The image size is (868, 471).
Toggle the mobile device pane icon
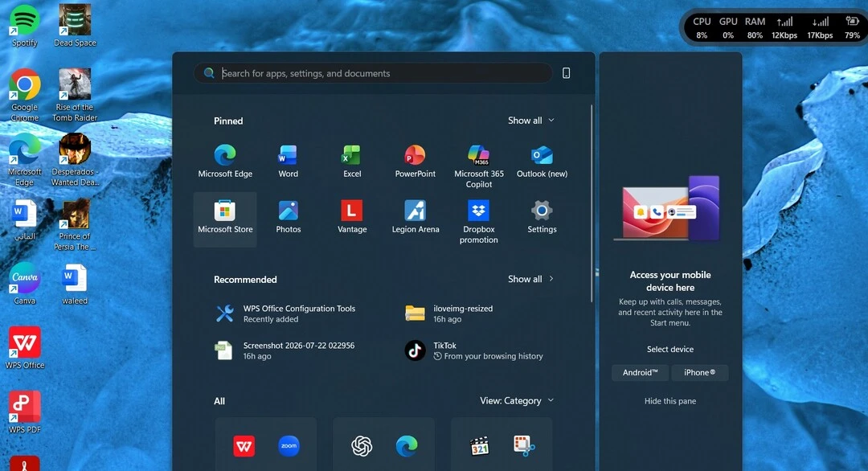coord(566,73)
